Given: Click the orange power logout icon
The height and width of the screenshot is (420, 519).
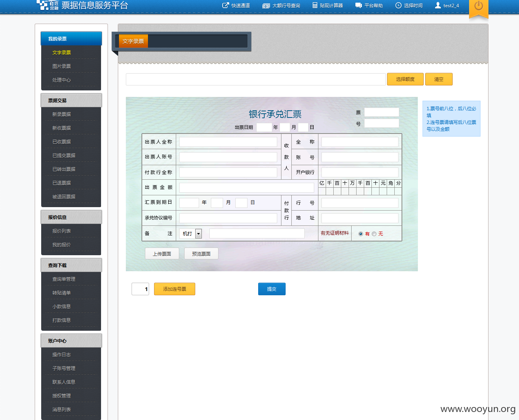Looking at the screenshot, I should (x=479, y=6).
